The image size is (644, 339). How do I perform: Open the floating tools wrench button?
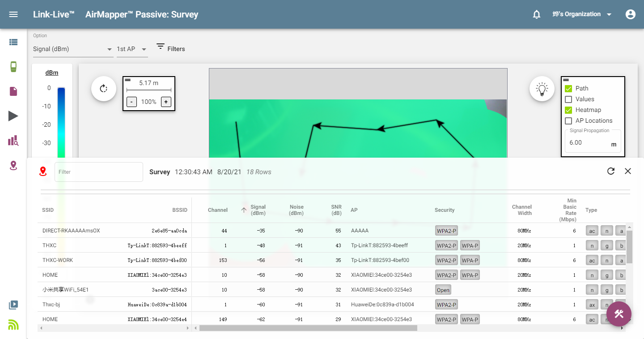pyautogui.click(x=619, y=314)
